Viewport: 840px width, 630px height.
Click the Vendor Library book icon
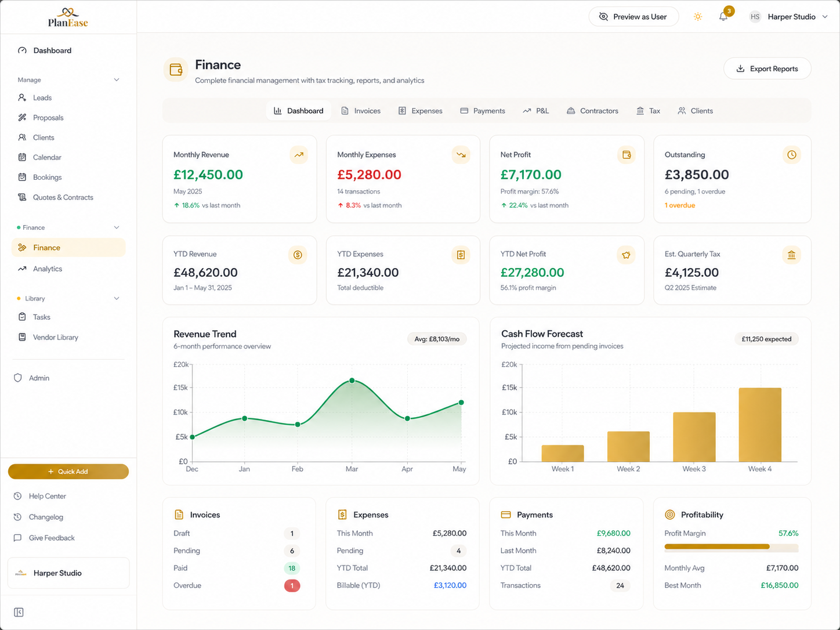[22, 337]
